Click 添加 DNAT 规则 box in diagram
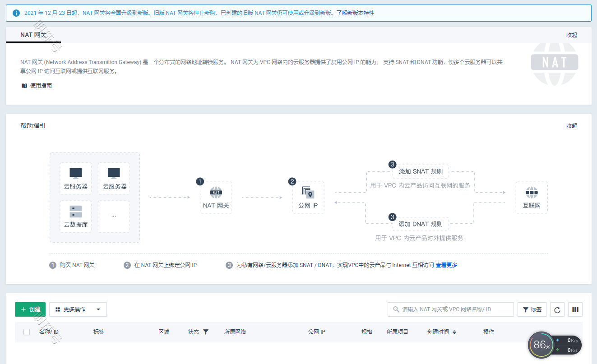 pyautogui.click(x=421, y=224)
